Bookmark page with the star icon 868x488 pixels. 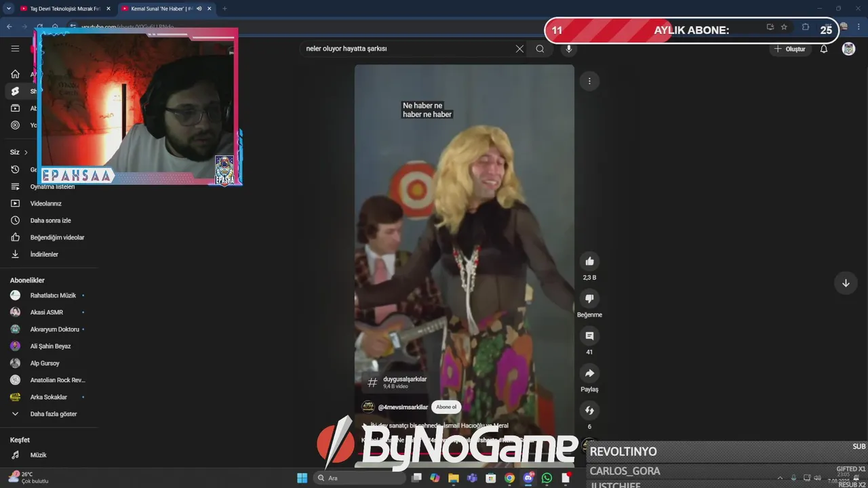click(x=784, y=27)
